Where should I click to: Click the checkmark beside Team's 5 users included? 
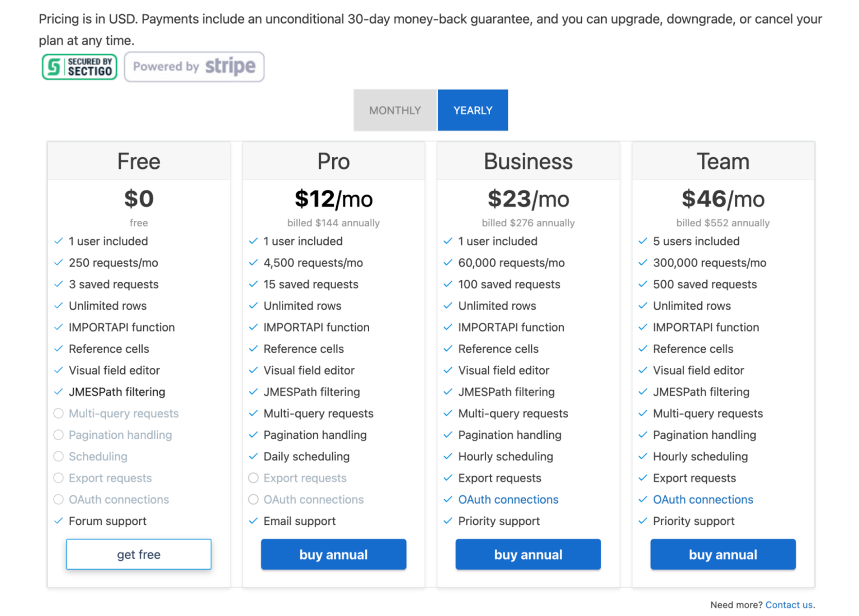tap(643, 241)
